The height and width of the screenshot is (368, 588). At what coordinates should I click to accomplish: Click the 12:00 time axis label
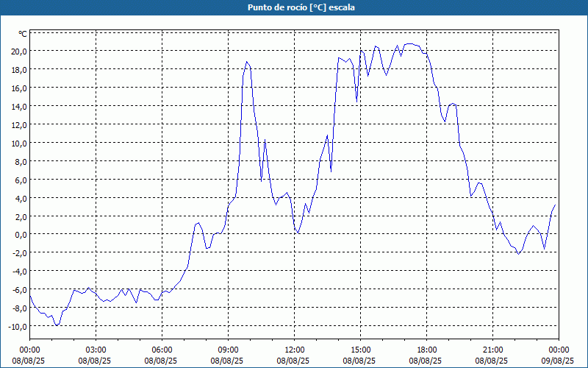295,350
